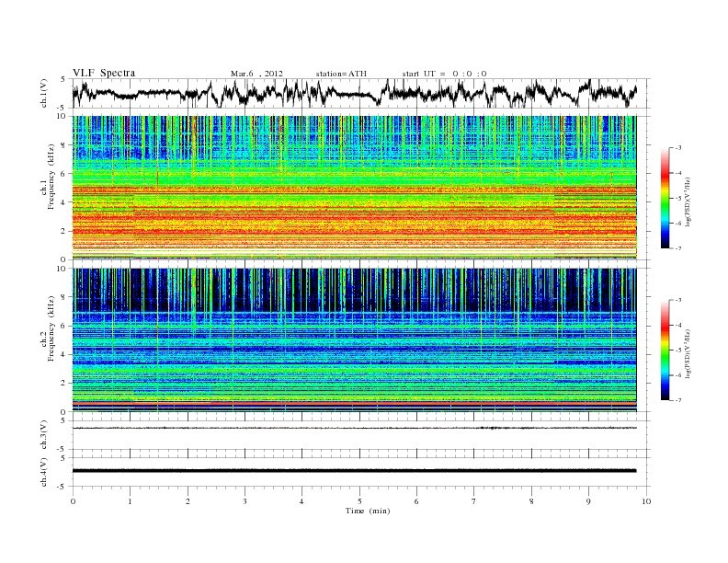
Task: Click time axis tick label 0
Action: (x=73, y=501)
